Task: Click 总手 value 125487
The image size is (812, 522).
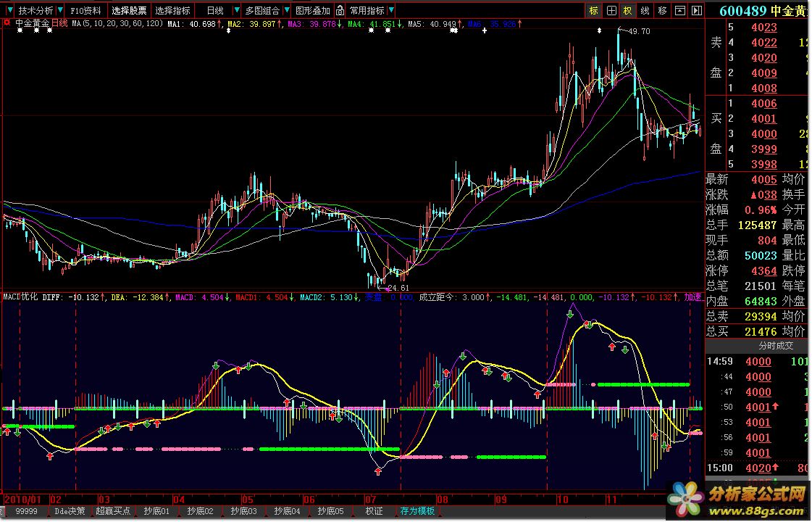Action: (x=757, y=225)
